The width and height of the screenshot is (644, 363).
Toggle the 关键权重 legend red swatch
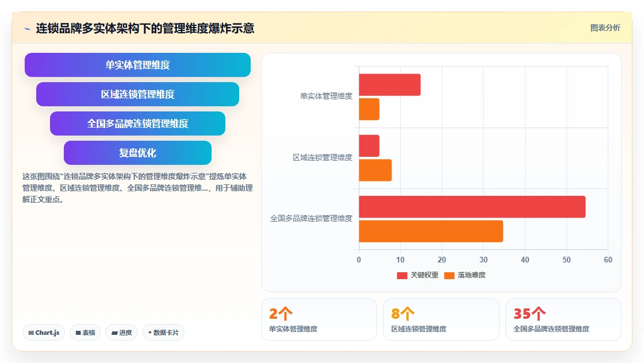pyautogui.click(x=402, y=275)
